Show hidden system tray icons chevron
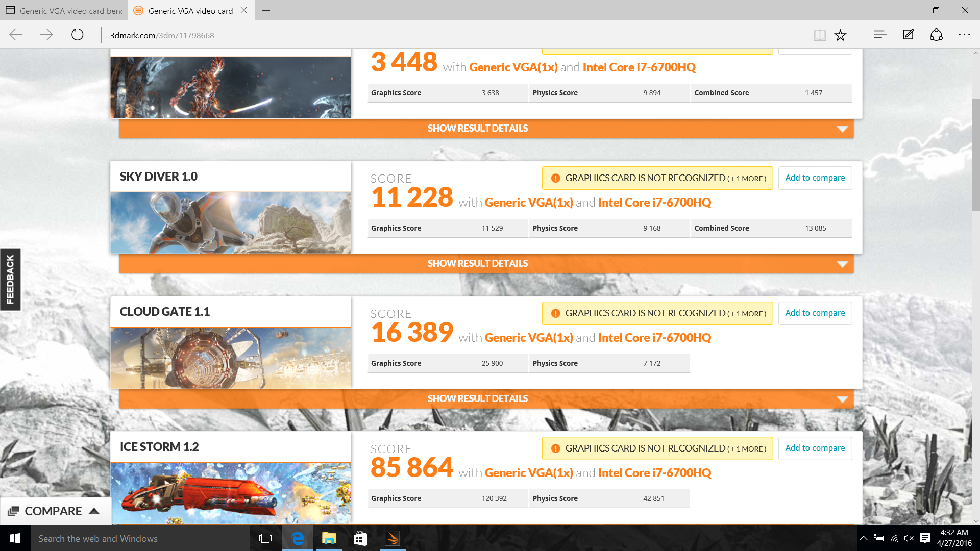Screen dimensions: 980x551 (864, 538)
